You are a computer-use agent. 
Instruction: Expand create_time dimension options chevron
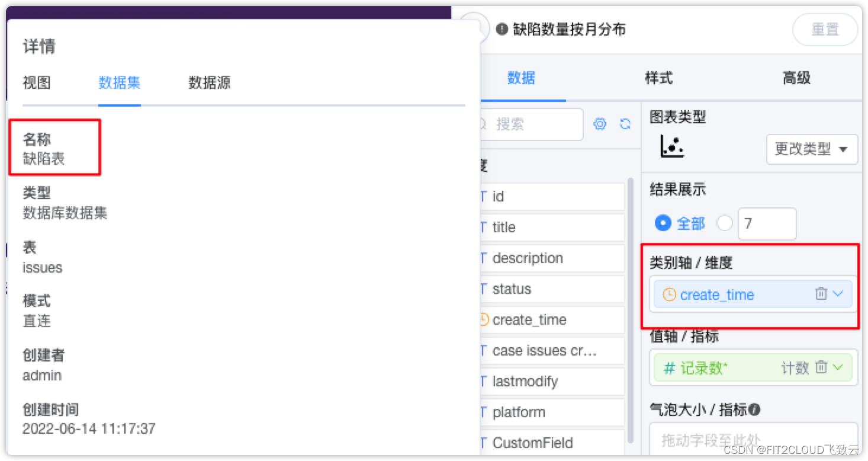click(838, 293)
